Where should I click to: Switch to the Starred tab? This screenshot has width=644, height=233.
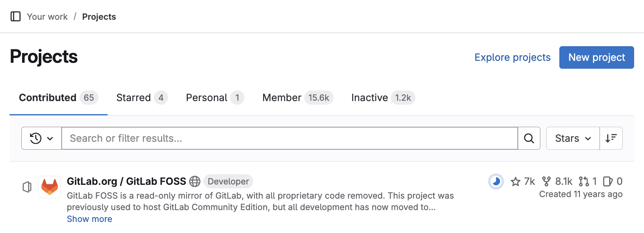[142, 98]
